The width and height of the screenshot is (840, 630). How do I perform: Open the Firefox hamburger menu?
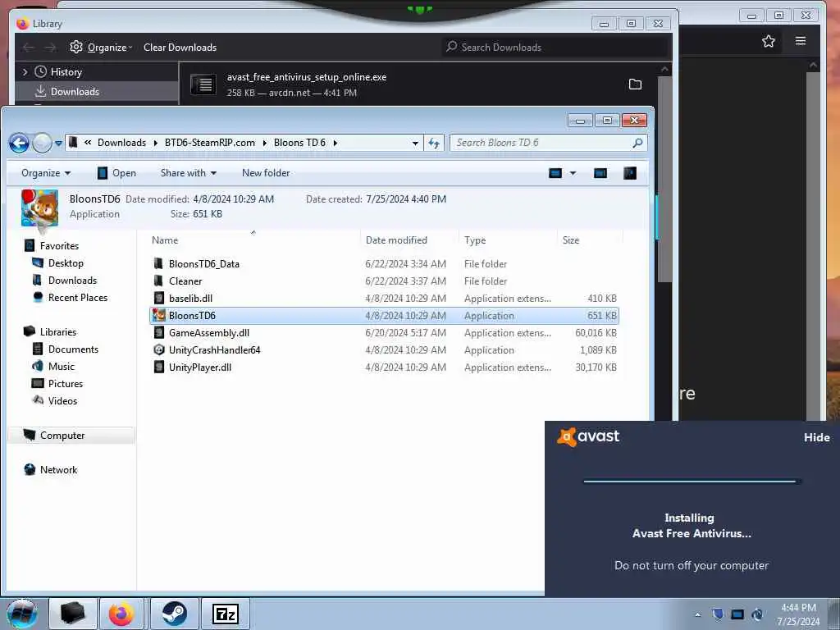click(801, 41)
